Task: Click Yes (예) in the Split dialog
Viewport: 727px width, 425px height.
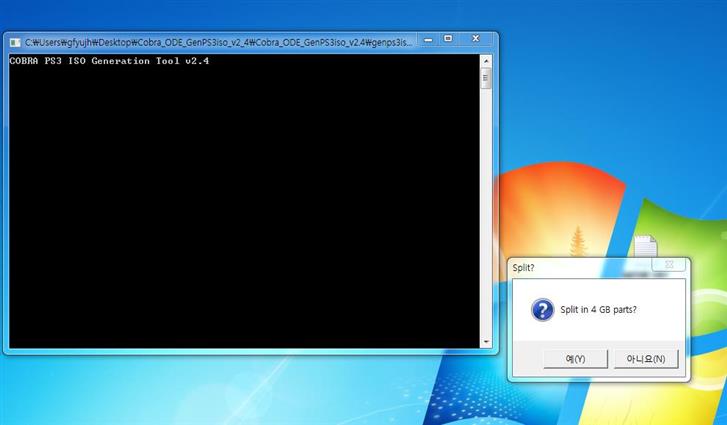Action: click(575, 358)
